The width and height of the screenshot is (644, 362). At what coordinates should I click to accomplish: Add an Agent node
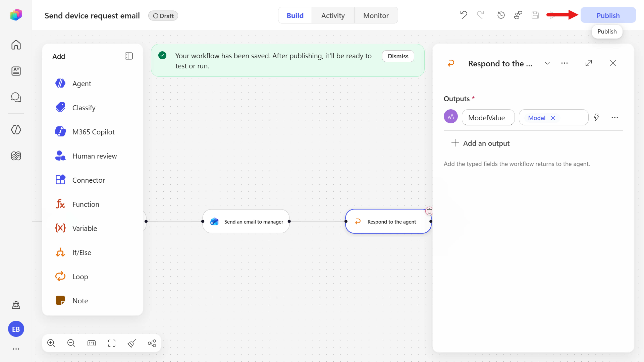point(93,83)
